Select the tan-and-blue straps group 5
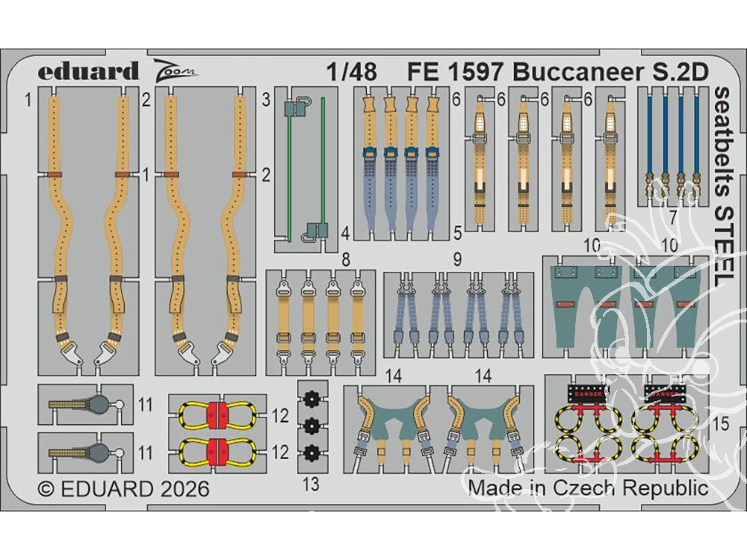 click(401, 163)
